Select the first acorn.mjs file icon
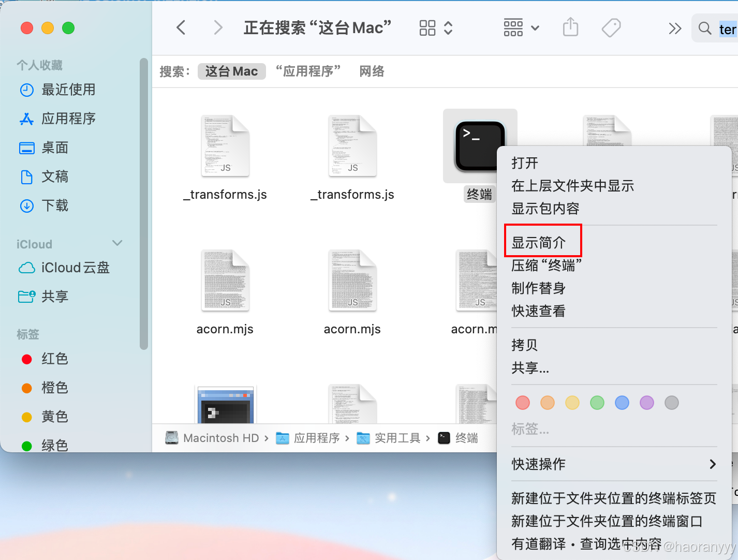 click(225, 281)
